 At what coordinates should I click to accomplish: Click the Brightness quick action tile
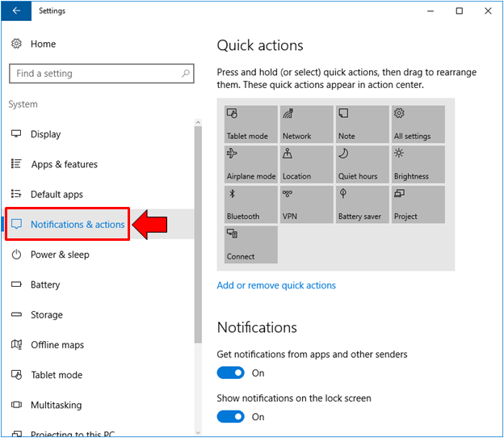418,164
